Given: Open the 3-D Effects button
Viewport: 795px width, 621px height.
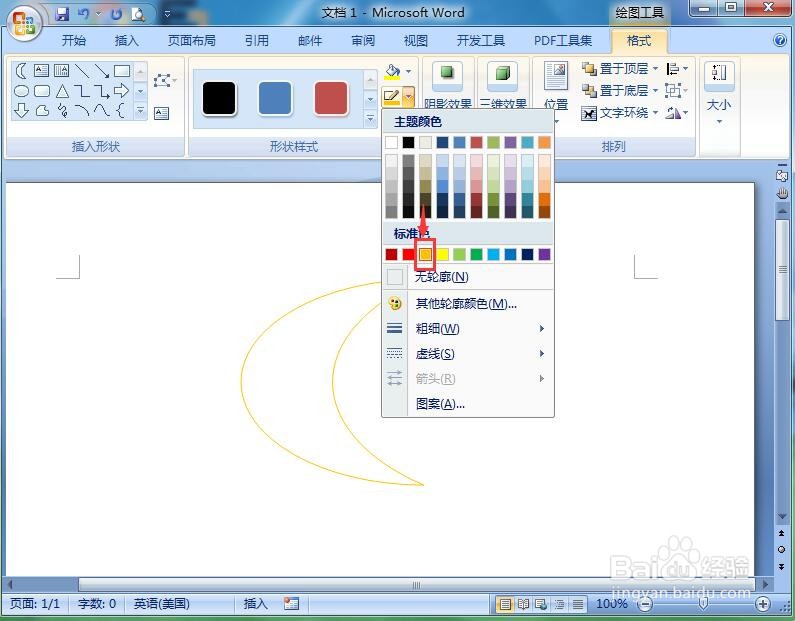Looking at the screenshot, I should point(502,84).
